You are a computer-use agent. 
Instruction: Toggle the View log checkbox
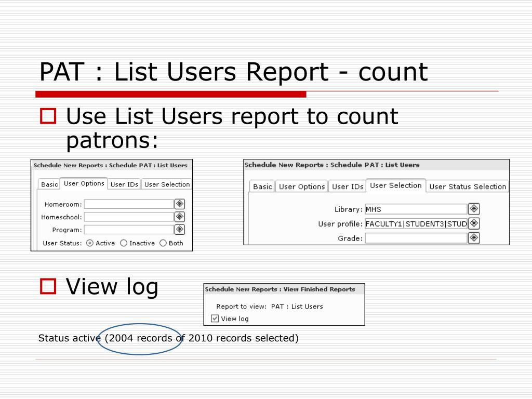pos(215,318)
